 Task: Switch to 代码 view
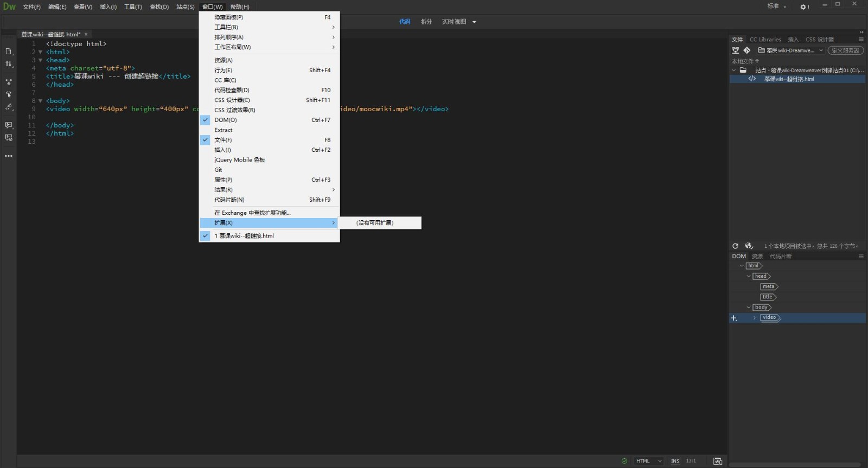405,22
